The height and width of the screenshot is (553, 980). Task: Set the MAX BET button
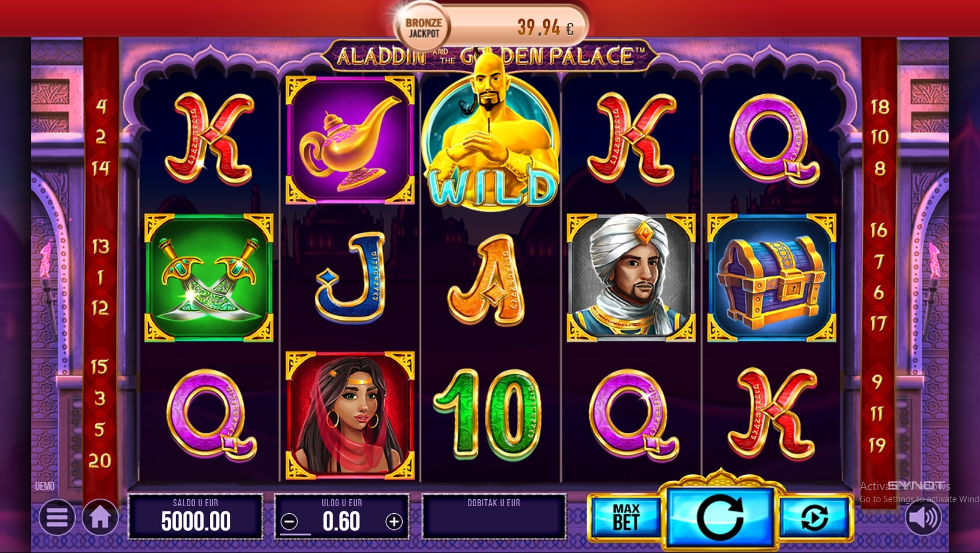tap(626, 517)
